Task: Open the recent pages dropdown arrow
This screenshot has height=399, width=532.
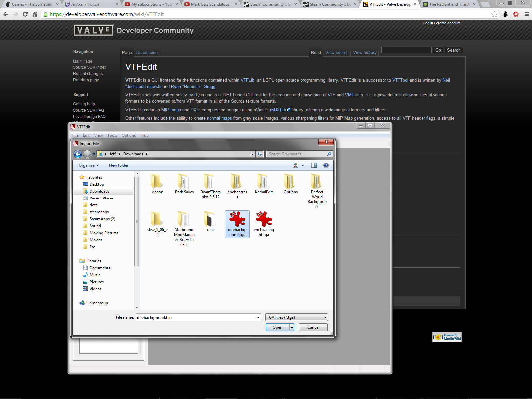Action: coord(94,154)
